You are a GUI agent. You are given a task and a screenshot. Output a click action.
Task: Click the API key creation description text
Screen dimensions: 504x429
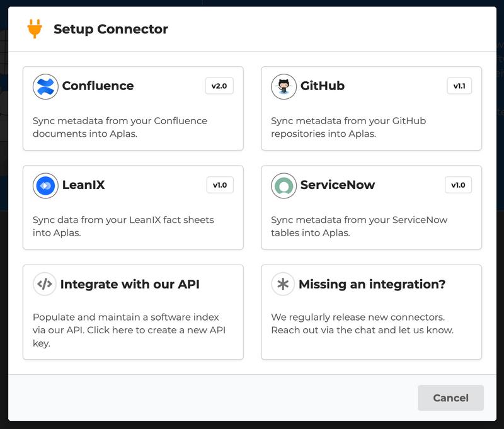coord(129,330)
